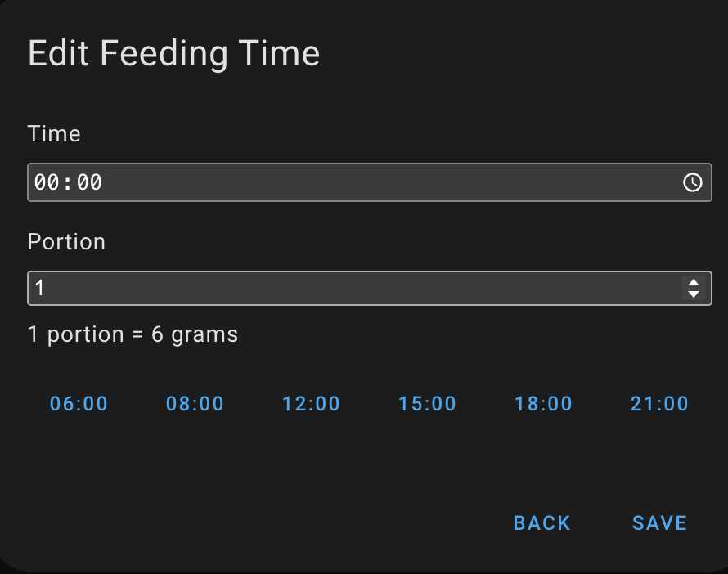Click the Portion field label
Viewport: 728px width, 574px height.
[x=66, y=242]
